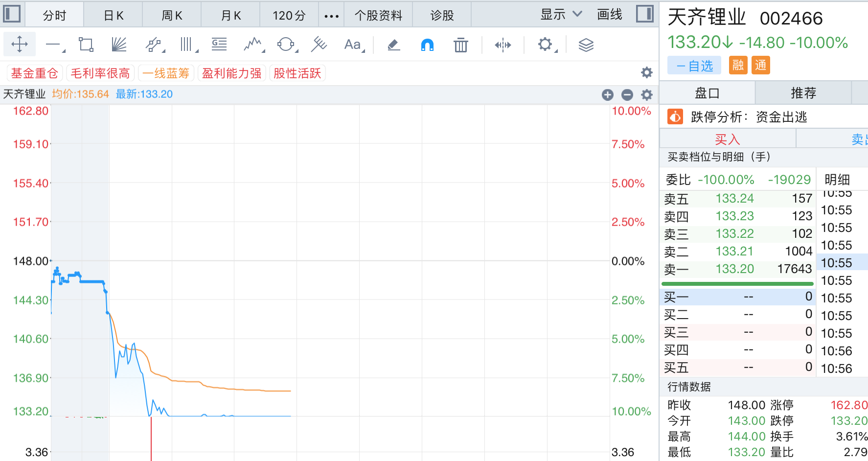
Task: Click the 跌停分析 orange icon
Action: click(675, 117)
